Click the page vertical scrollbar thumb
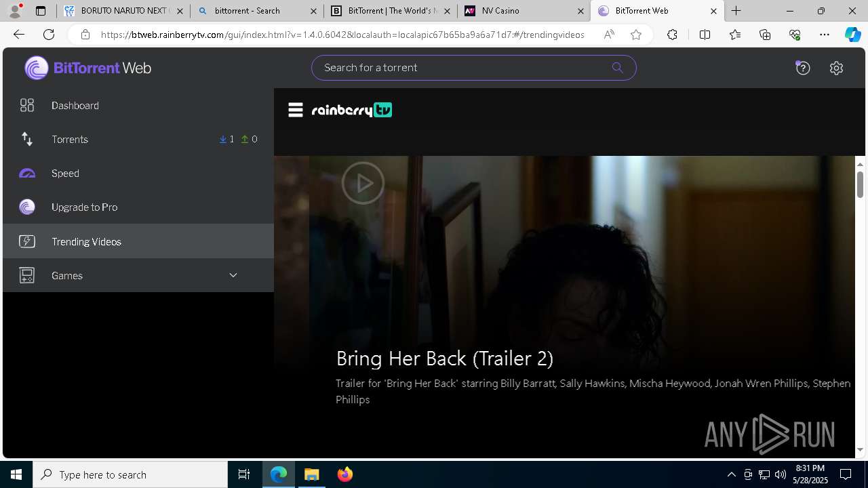 [x=860, y=184]
